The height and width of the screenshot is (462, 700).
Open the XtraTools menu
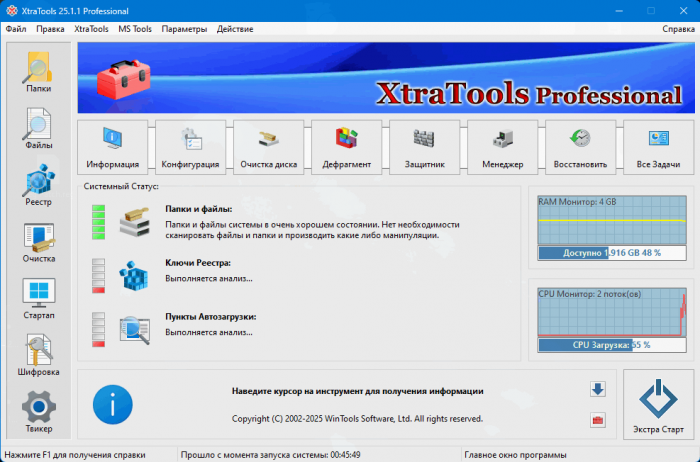click(x=92, y=29)
